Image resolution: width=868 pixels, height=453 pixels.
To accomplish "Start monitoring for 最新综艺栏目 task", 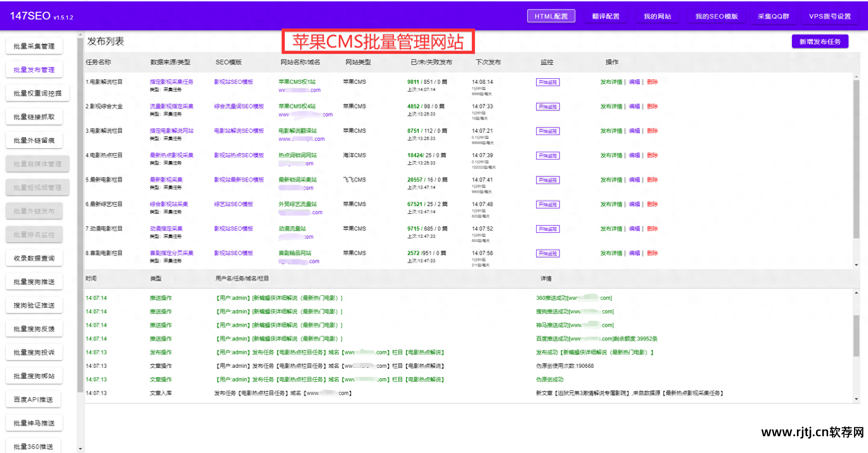I will [x=547, y=204].
